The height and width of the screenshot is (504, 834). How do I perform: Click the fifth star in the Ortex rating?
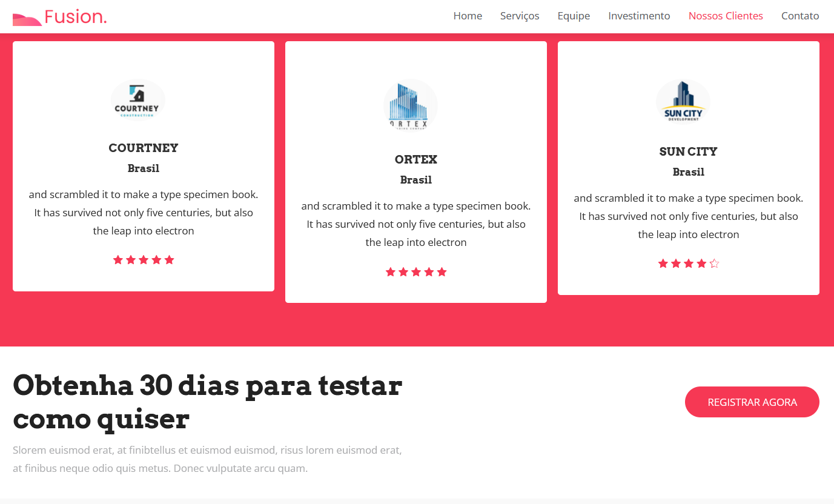click(442, 272)
